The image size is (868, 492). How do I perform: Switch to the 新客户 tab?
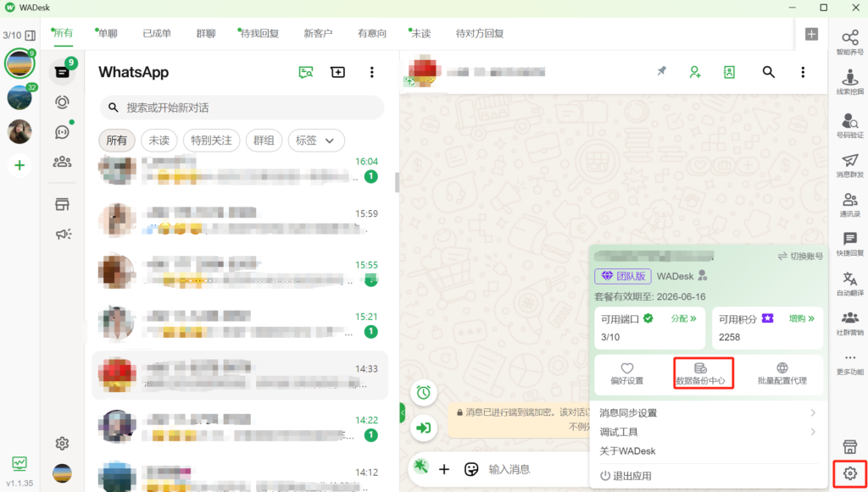click(318, 33)
